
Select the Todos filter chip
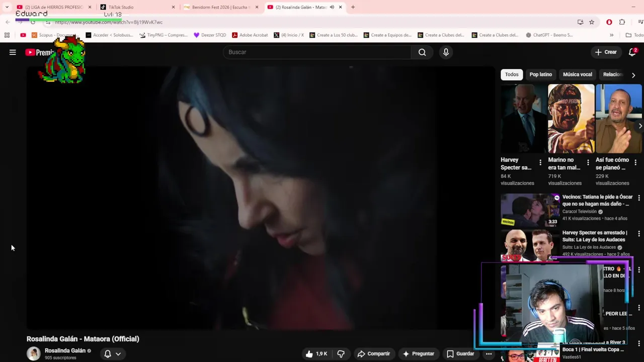pyautogui.click(x=512, y=74)
